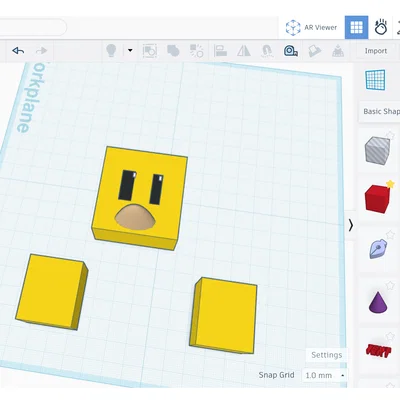The width and height of the screenshot is (400, 400).
Task: Toggle the Cruise magnet icon
Action: click(x=267, y=51)
